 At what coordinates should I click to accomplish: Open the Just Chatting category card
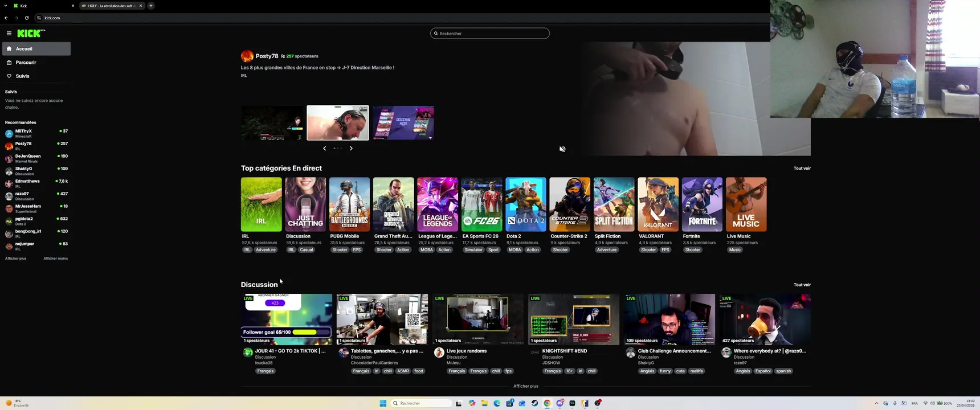coord(305,204)
